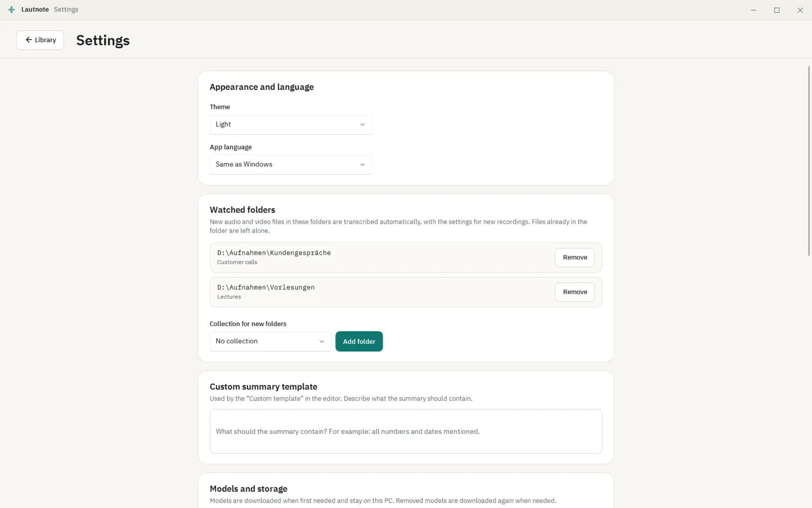Click the Lectures label
This screenshot has width=812, height=508.
tap(229, 297)
